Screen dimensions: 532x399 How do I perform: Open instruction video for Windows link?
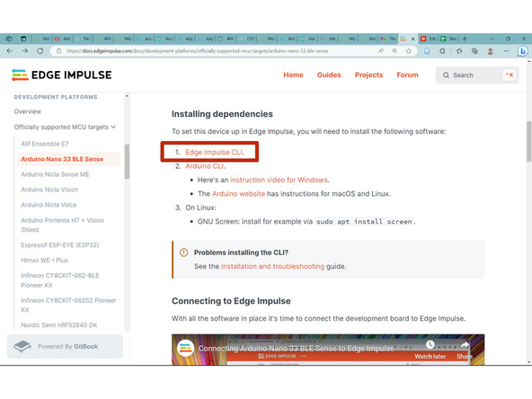pos(279,180)
